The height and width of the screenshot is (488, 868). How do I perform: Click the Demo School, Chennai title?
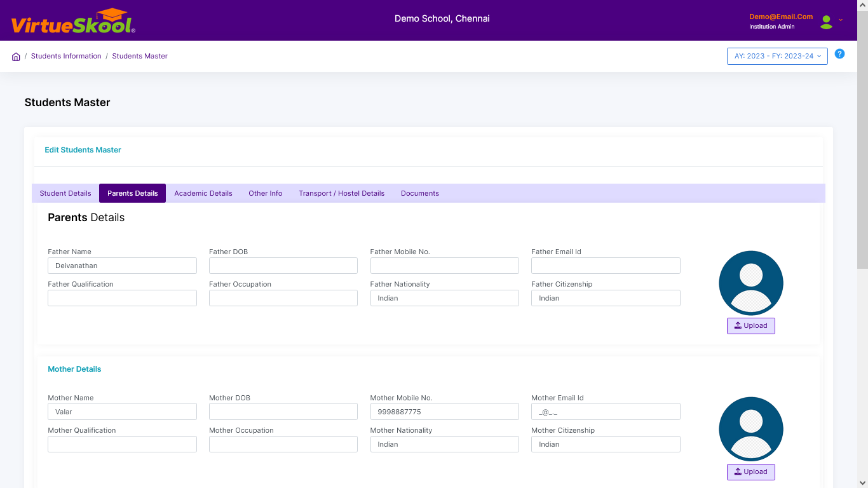click(442, 18)
